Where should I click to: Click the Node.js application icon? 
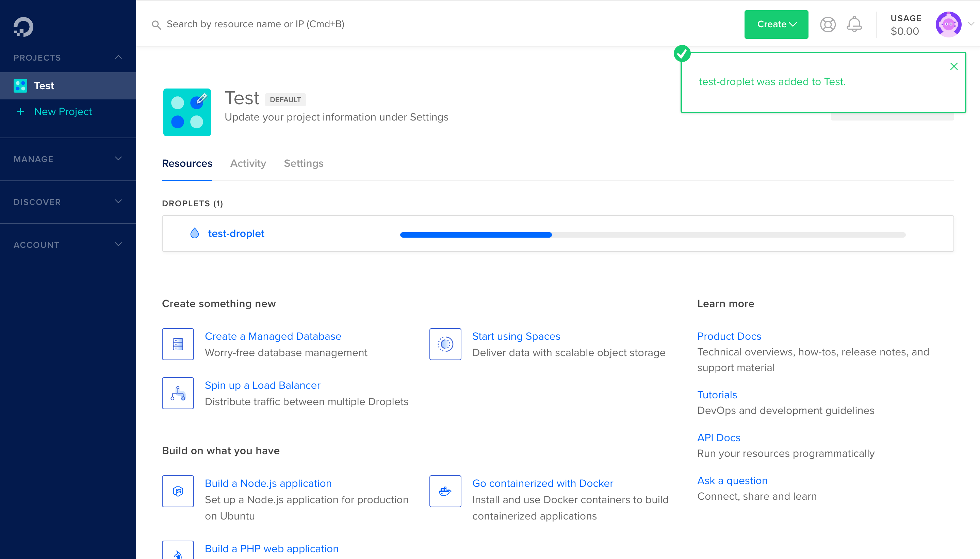click(x=178, y=491)
